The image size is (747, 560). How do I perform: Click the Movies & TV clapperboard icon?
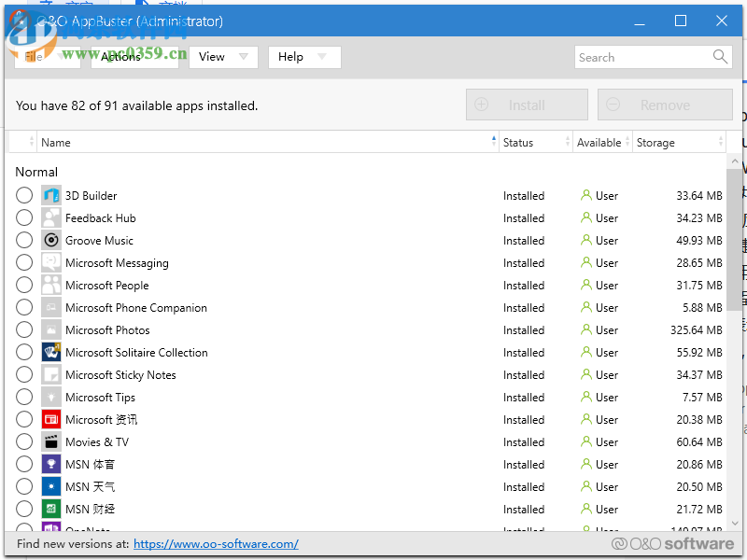tap(50, 442)
